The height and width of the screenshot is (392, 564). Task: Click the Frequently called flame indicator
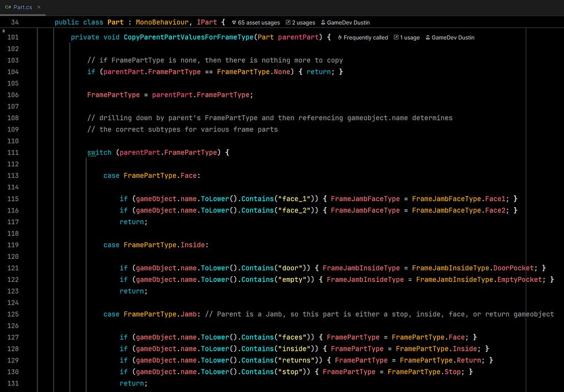point(362,38)
